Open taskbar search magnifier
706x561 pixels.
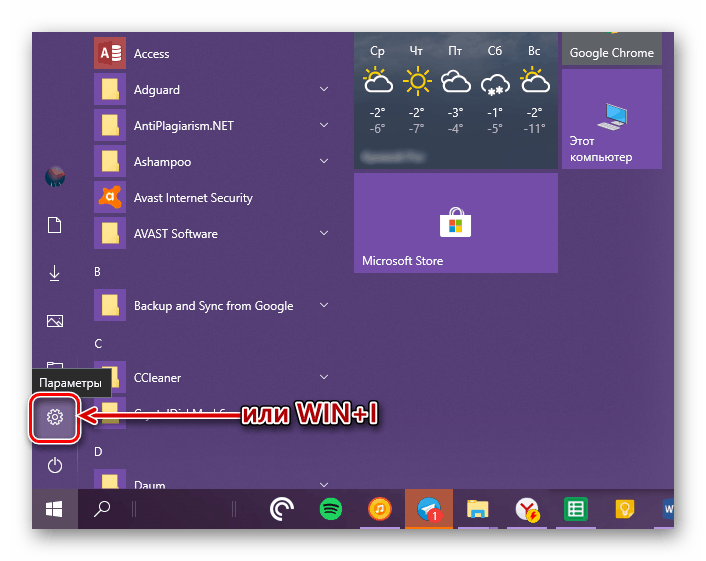pyautogui.click(x=102, y=509)
